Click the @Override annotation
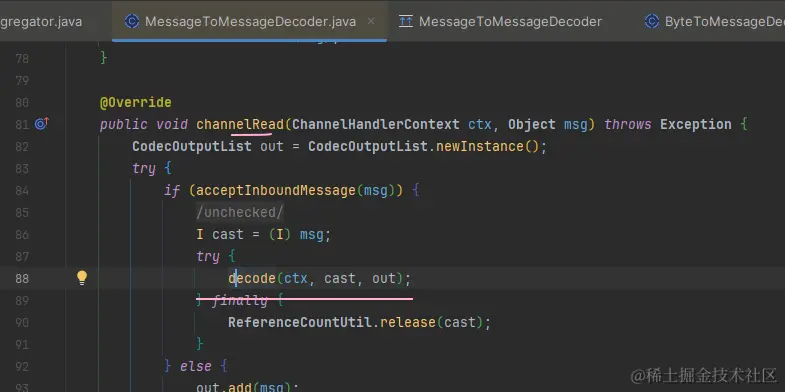The width and height of the screenshot is (785, 392). (136, 102)
